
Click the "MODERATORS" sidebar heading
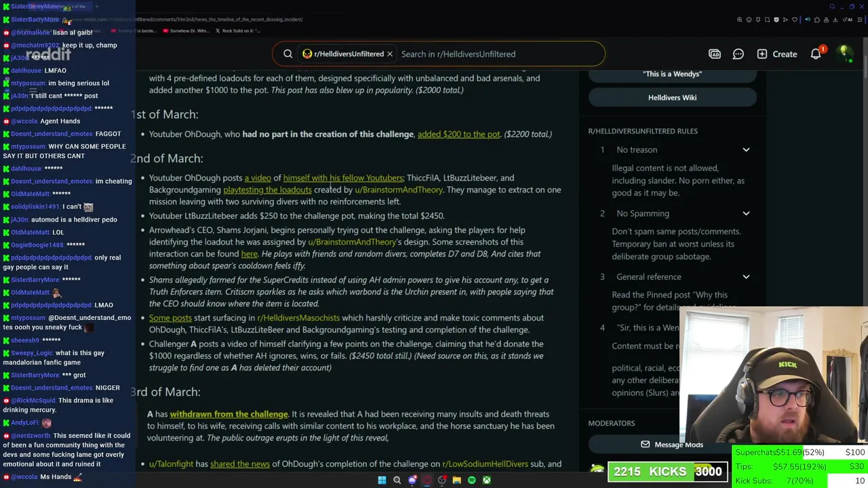pos(612,424)
